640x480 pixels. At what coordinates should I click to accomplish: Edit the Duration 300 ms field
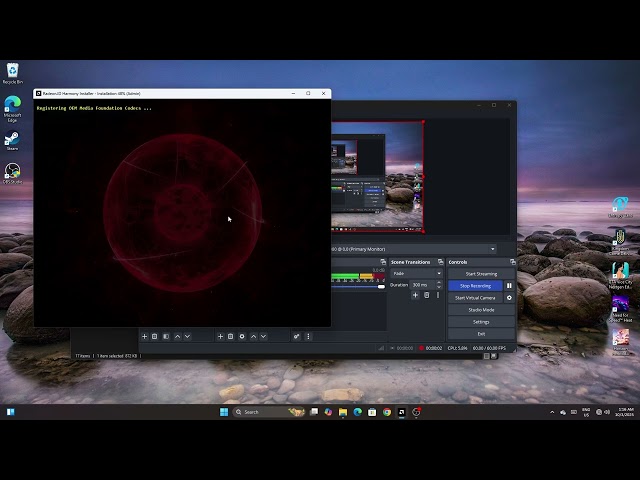coord(423,285)
